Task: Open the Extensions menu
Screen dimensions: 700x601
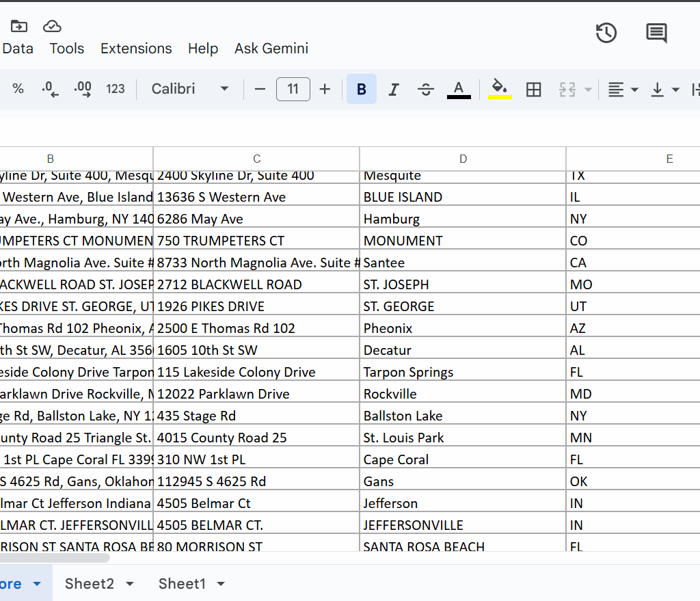Action: (136, 49)
